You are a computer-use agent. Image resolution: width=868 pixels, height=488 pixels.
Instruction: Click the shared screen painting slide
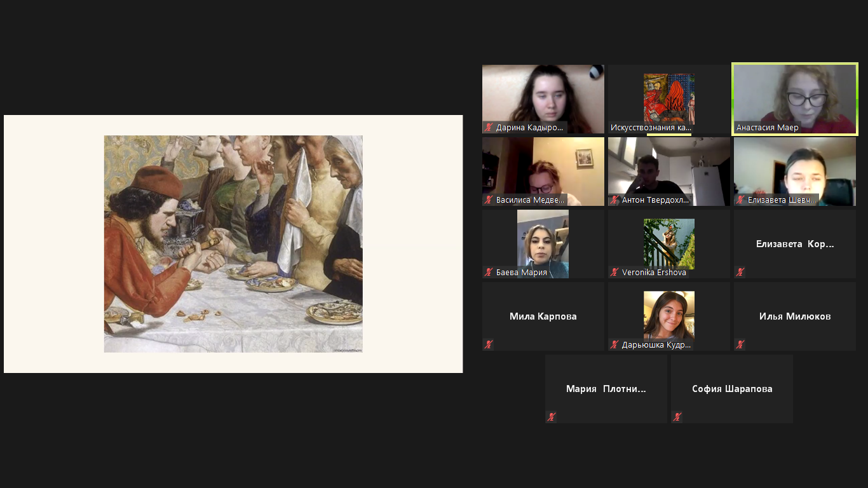tap(233, 244)
